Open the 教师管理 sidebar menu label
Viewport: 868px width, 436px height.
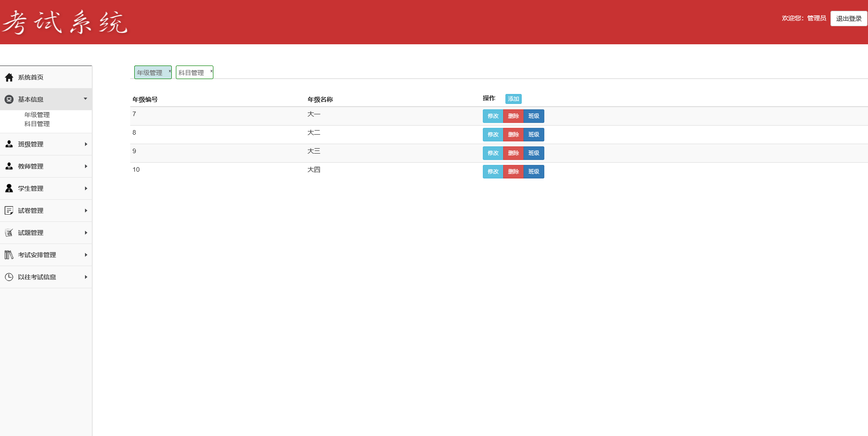pos(31,166)
